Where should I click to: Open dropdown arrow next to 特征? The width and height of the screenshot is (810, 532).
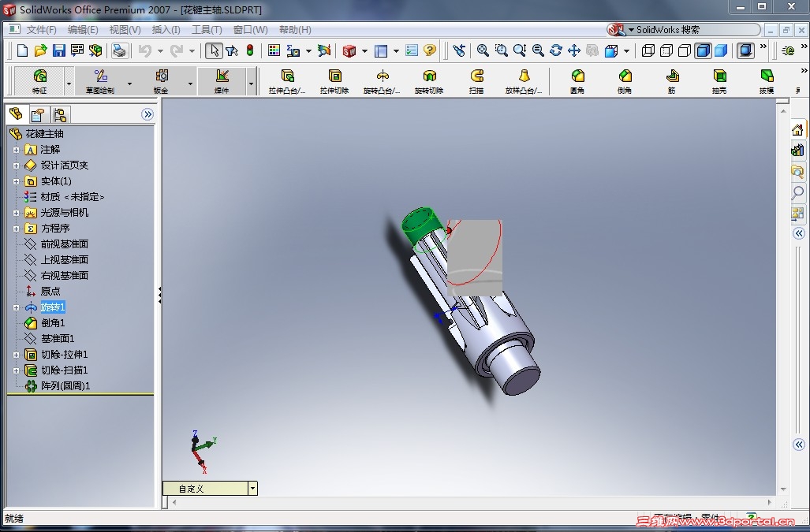(69, 83)
